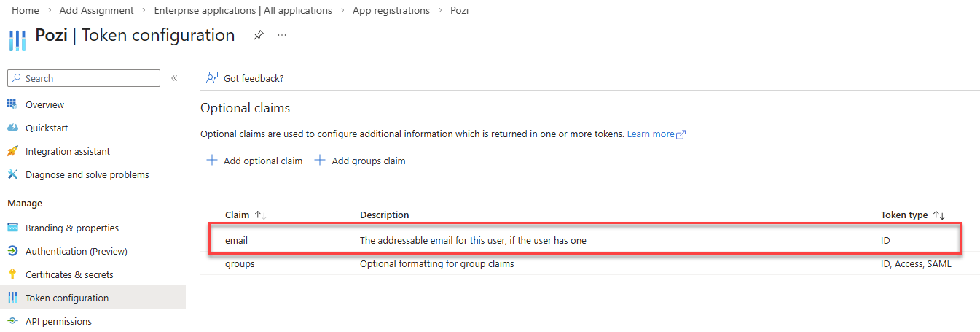Click the Manage section heading
980x332 pixels.
(25, 203)
